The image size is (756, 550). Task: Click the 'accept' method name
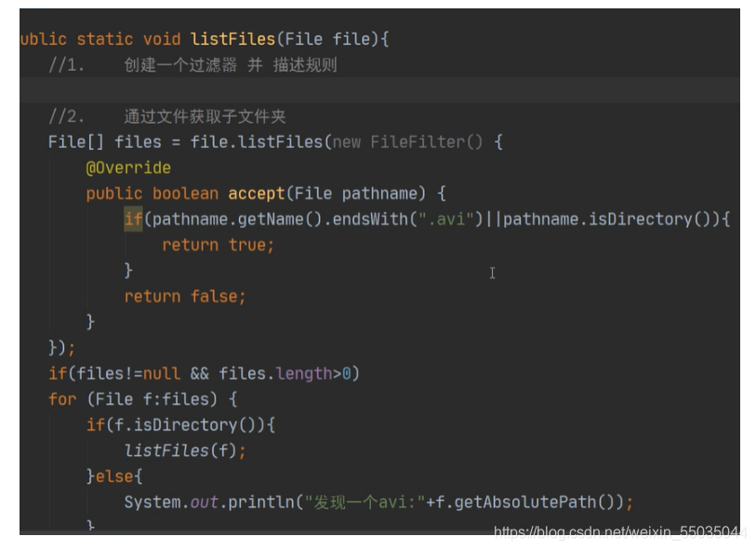257,194
